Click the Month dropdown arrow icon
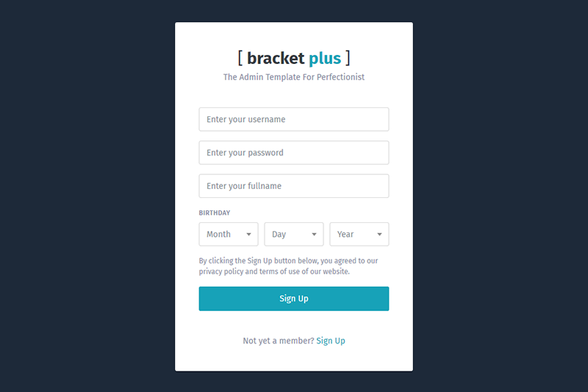Image resolution: width=588 pixels, height=392 pixels. coord(248,235)
